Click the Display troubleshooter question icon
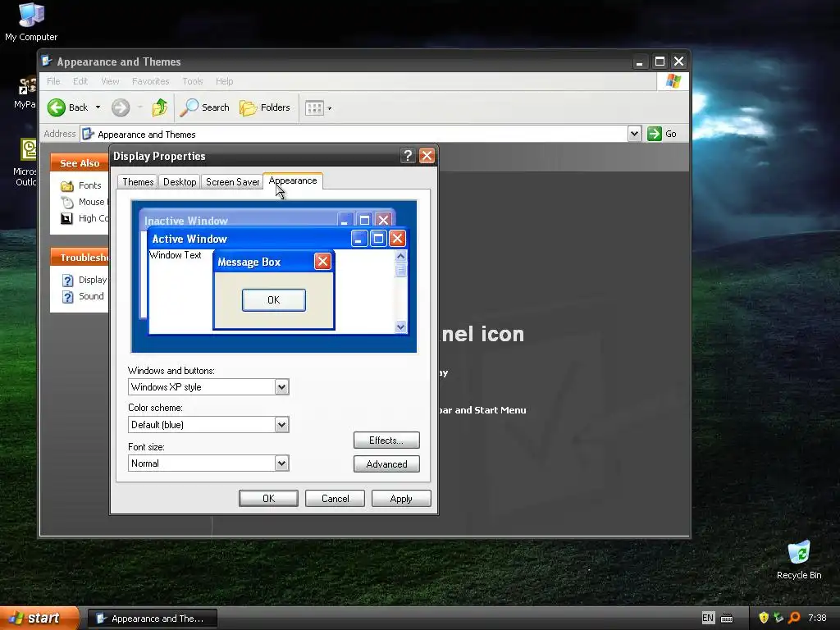The width and height of the screenshot is (840, 630). click(67, 281)
